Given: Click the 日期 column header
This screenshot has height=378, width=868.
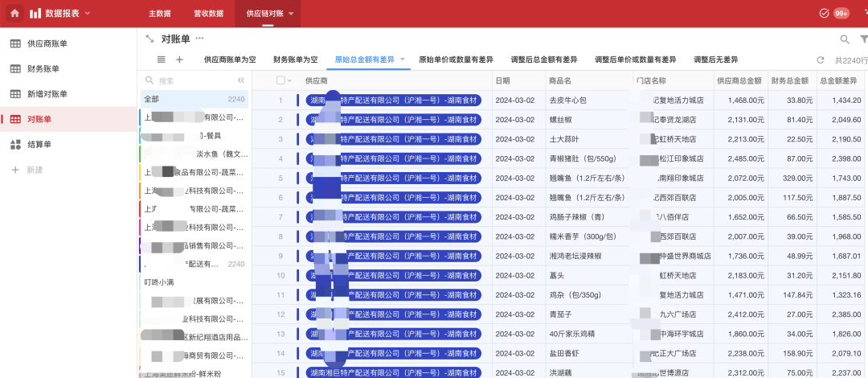Looking at the screenshot, I should [x=502, y=80].
